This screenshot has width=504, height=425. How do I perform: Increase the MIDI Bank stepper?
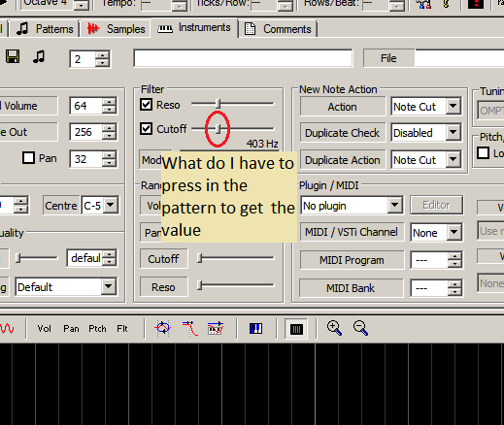(x=454, y=284)
